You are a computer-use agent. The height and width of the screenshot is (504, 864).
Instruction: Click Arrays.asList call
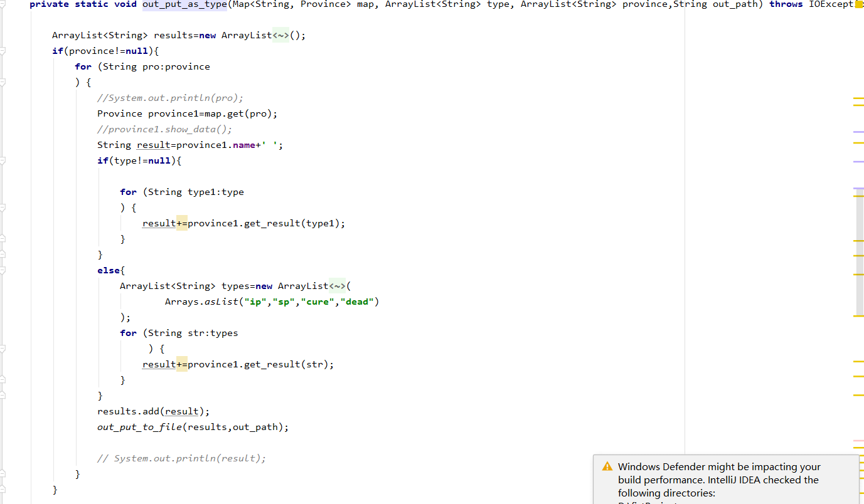(x=272, y=302)
